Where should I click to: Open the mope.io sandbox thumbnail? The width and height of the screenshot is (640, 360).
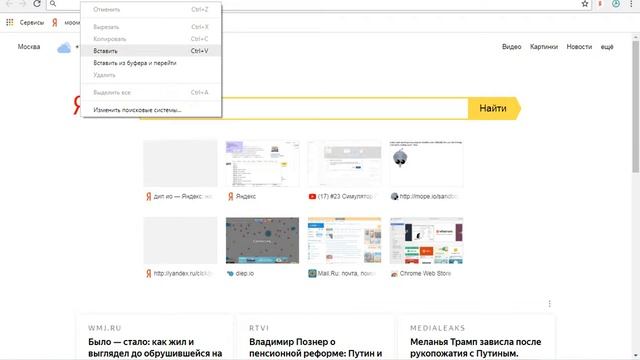(x=427, y=163)
